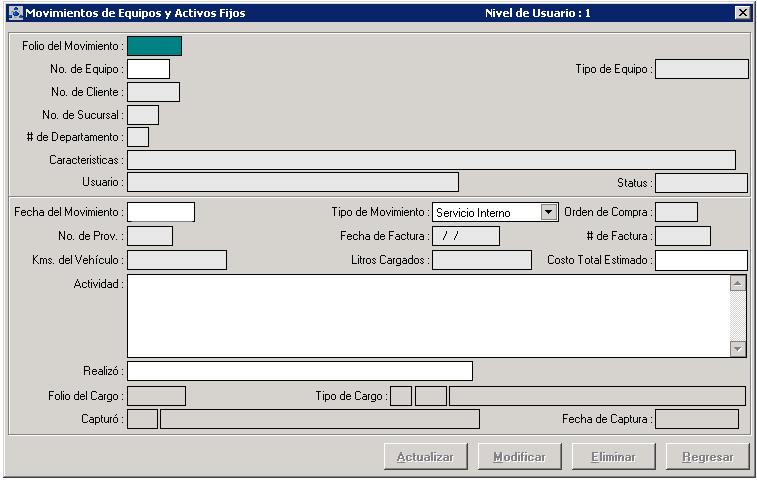Click the Litros Cargados field
757x480 pixels.
tap(481, 260)
